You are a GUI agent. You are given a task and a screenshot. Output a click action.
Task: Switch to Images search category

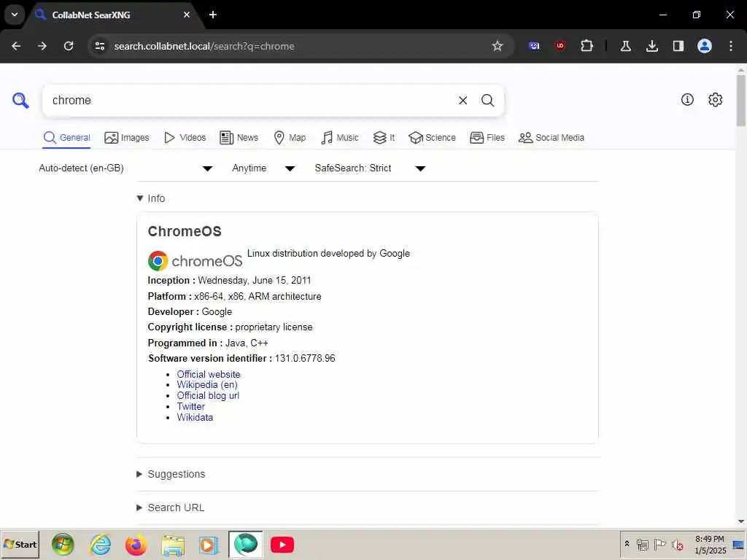pyautogui.click(x=127, y=138)
